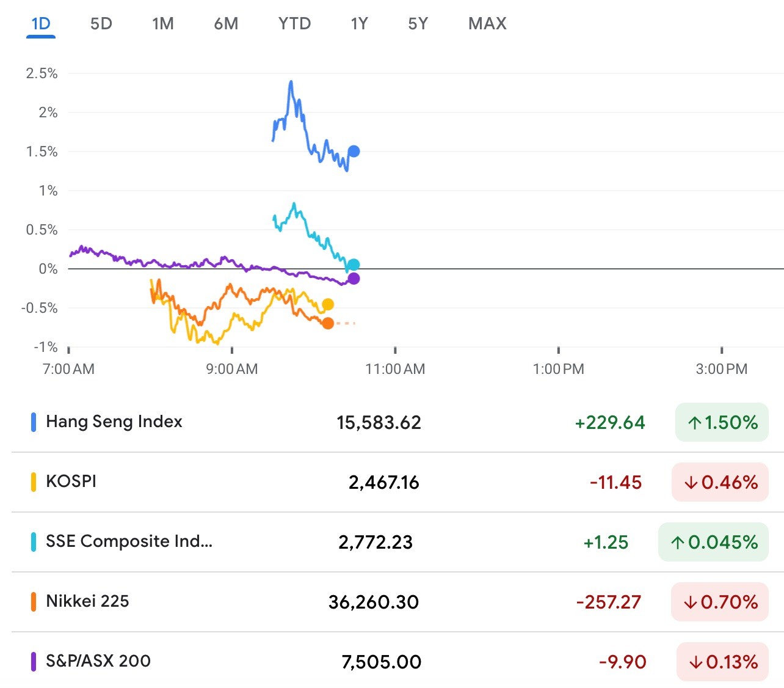Open the KOSPI index row
The height and width of the screenshot is (688, 784).
(71, 481)
